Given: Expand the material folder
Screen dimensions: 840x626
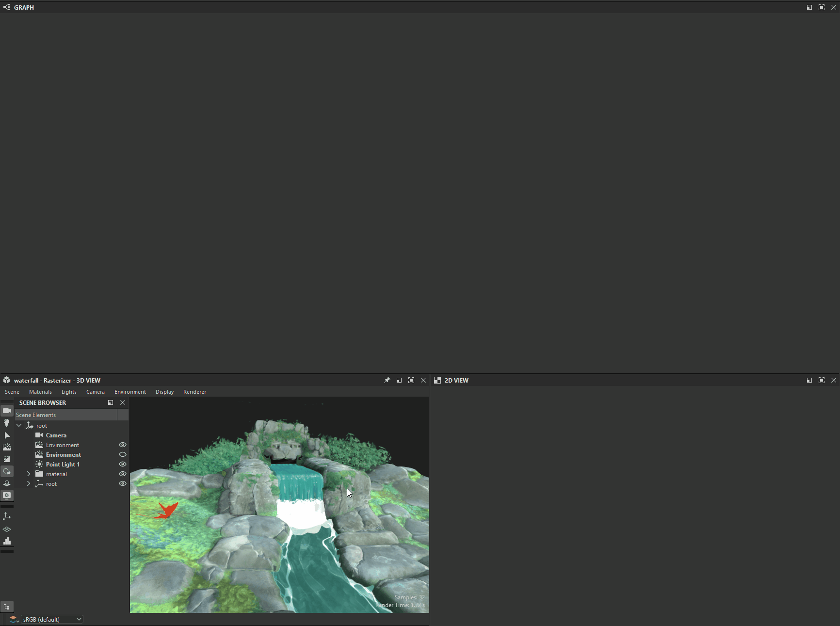Looking at the screenshot, I should point(28,474).
